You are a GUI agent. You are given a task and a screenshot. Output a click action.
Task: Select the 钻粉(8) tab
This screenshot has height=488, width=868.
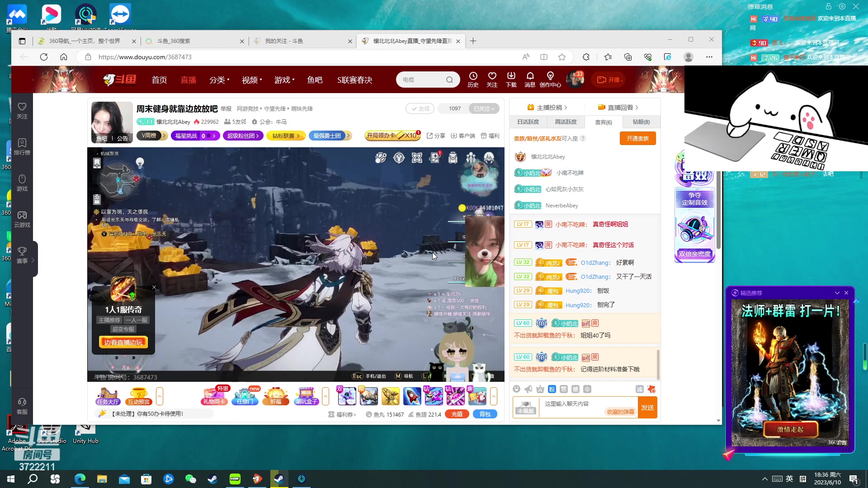point(641,122)
